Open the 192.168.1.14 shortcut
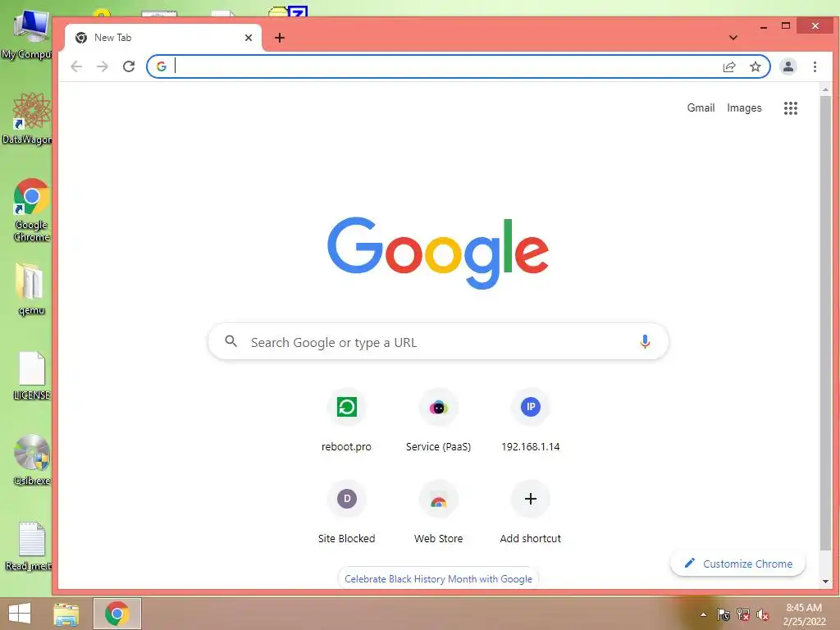The image size is (840, 630). [x=531, y=421]
